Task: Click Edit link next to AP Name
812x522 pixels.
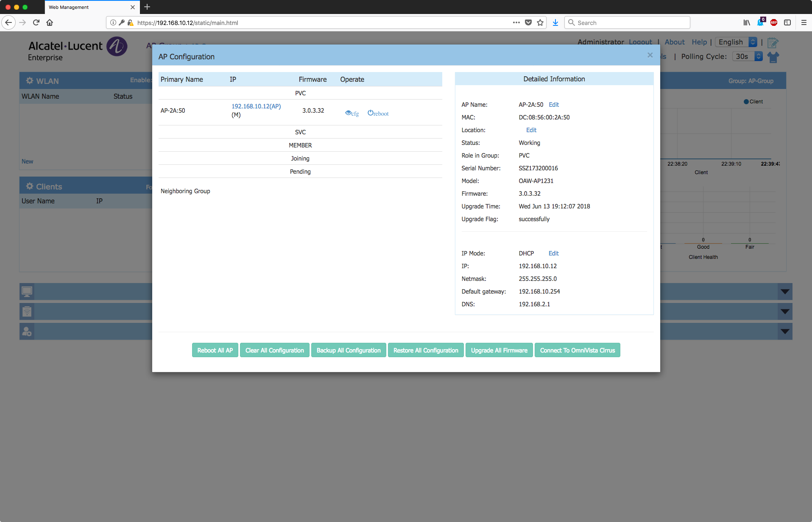Action: click(554, 105)
